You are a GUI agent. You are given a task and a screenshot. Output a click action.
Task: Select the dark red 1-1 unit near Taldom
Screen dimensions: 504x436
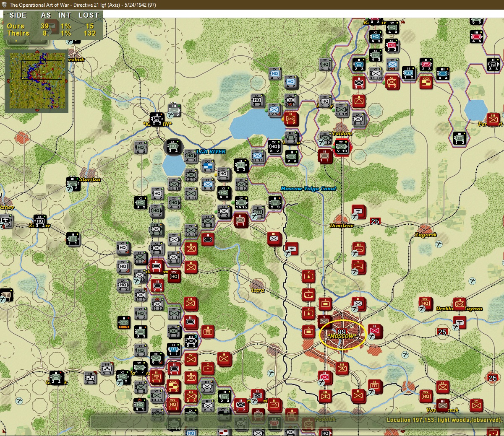[325, 156]
